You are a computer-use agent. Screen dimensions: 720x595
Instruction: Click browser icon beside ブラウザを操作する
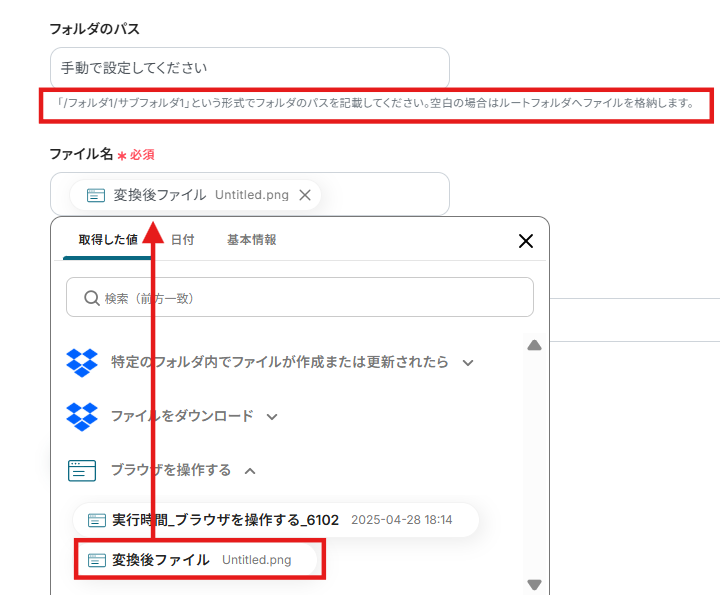pyautogui.click(x=82, y=471)
